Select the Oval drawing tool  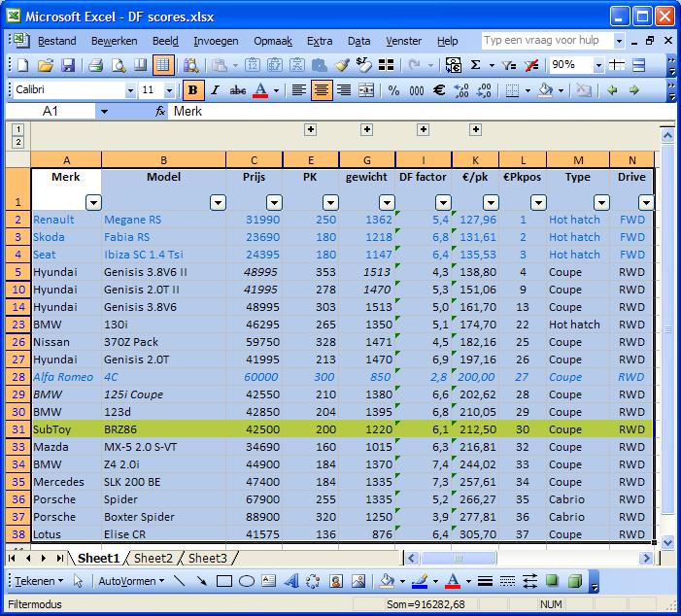click(x=247, y=581)
